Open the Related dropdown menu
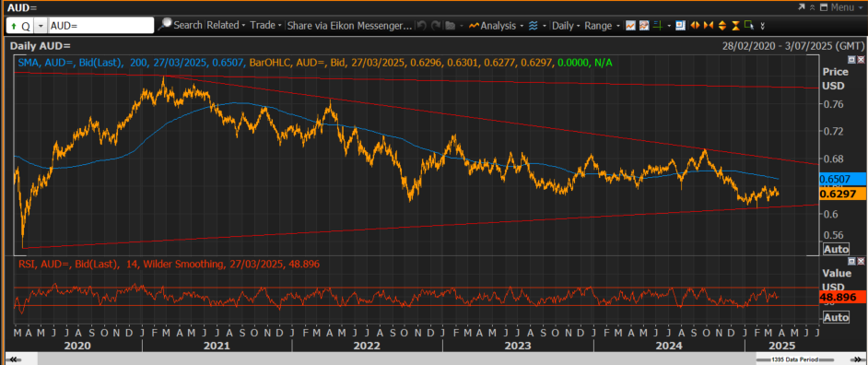Viewport: 868px width, 365px height. (x=226, y=26)
